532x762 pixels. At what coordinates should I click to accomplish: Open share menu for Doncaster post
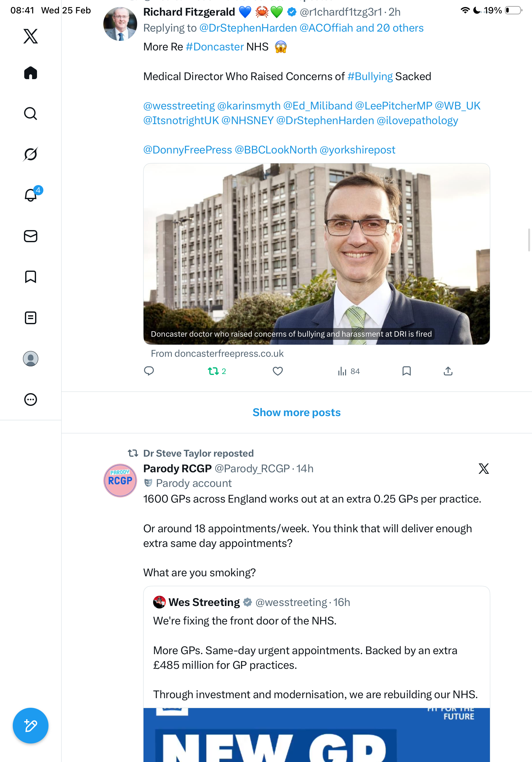pos(448,371)
